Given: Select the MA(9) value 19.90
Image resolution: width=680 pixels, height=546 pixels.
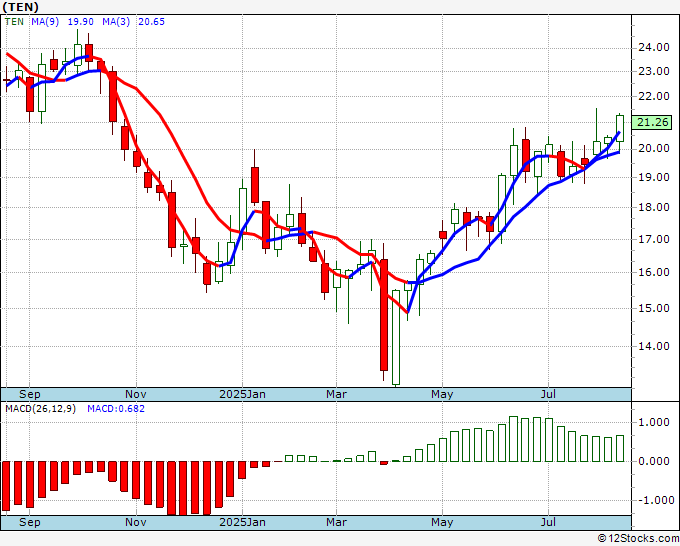Looking at the screenshot, I should pyautogui.click(x=80, y=21).
